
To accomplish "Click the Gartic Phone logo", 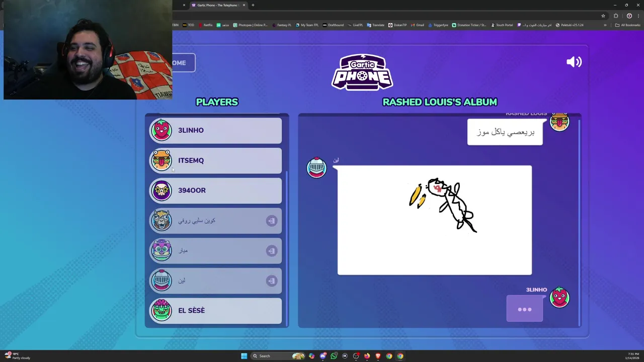I will click(362, 72).
